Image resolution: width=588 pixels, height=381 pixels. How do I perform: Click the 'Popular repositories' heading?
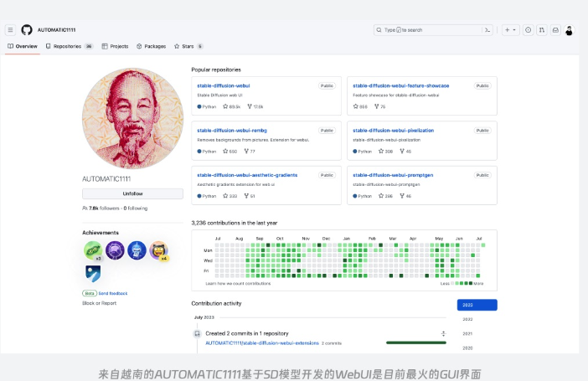(216, 70)
